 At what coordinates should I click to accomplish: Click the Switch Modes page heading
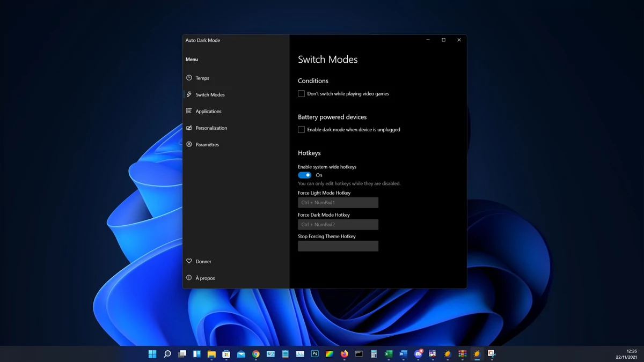[328, 60]
